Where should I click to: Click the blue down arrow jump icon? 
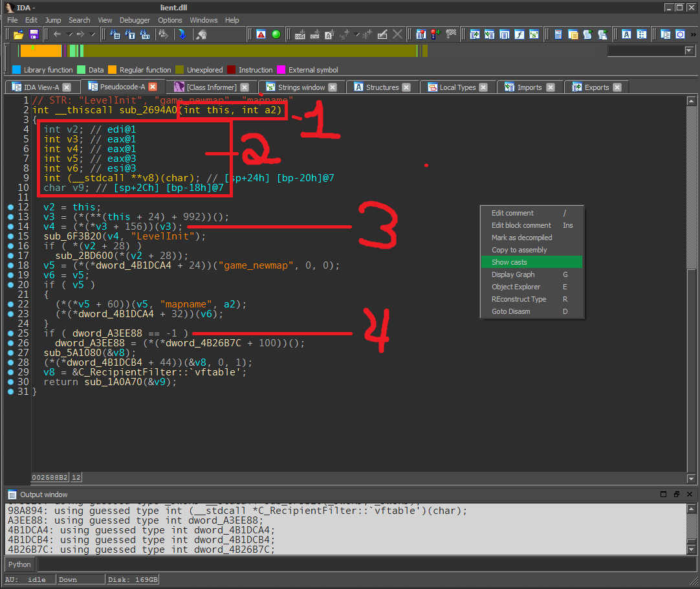[x=182, y=34]
